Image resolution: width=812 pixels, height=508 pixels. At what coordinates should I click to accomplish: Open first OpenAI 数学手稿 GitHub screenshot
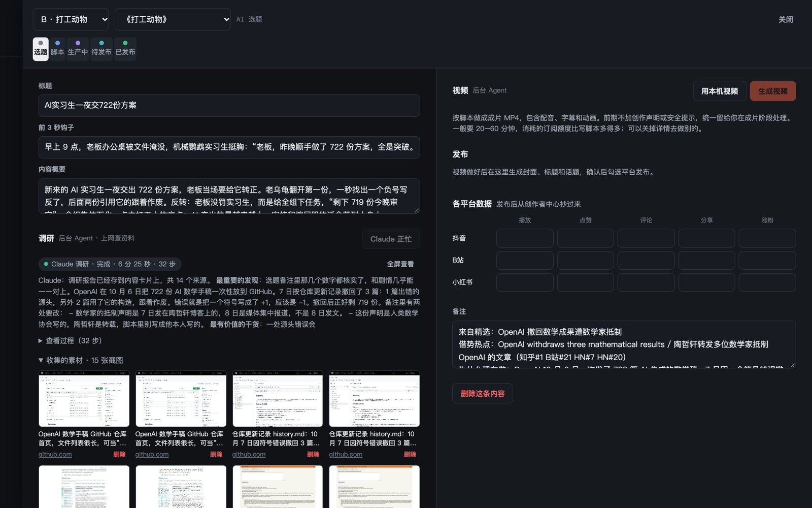(x=84, y=399)
